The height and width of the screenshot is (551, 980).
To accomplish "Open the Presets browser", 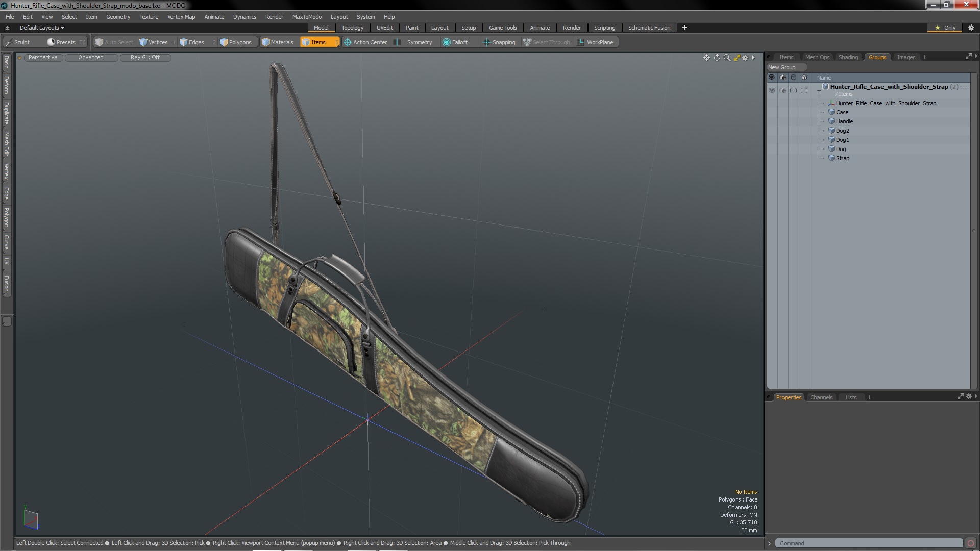I will click(x=66, y=42).
